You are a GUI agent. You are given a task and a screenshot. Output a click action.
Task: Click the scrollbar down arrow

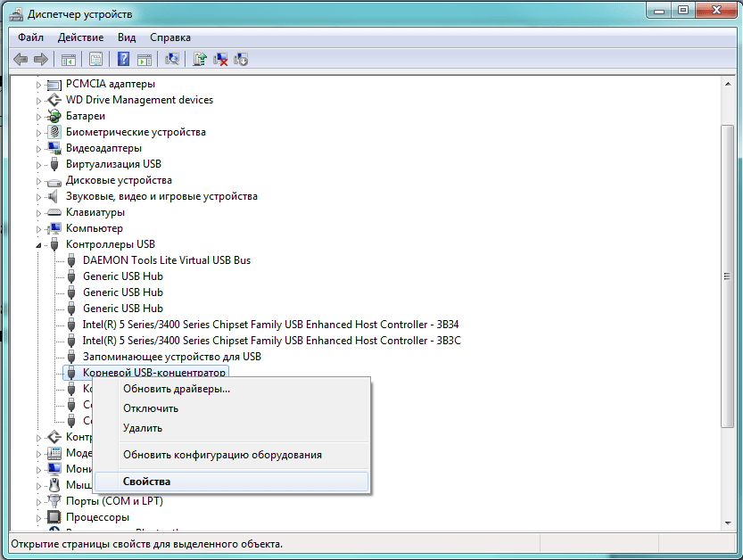click(727, 523)
